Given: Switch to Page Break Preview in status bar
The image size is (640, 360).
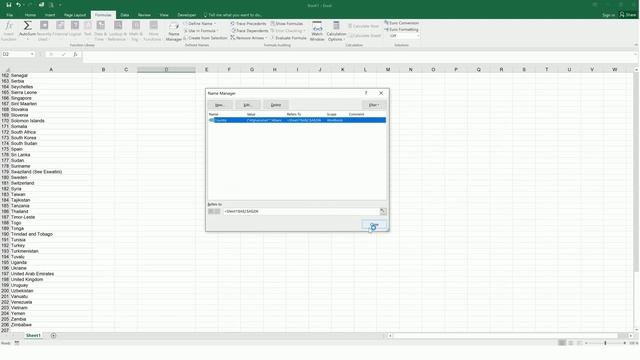Looking at the screenshot, I should click(x=579, y=343).
